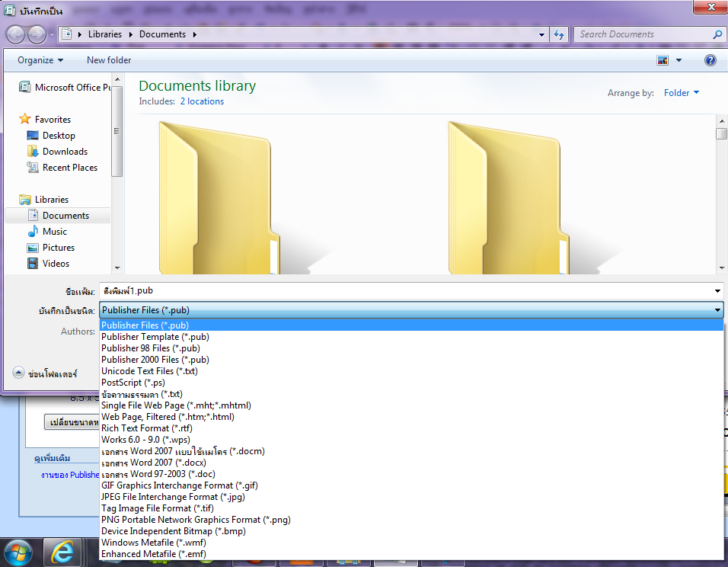This screenshot has width=728, height=567.
Task: Click the Forward navigation arrow button
Action: click(37, 34)
